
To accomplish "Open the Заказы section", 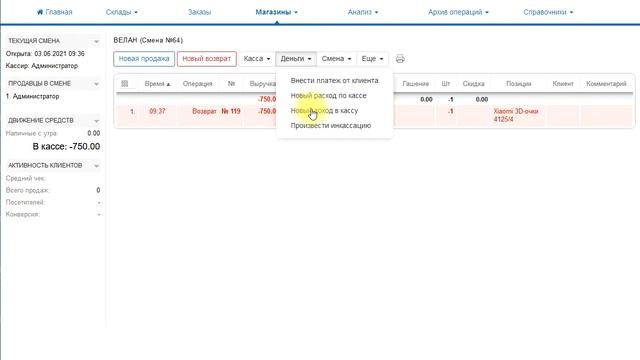I will tap(199, 12).
